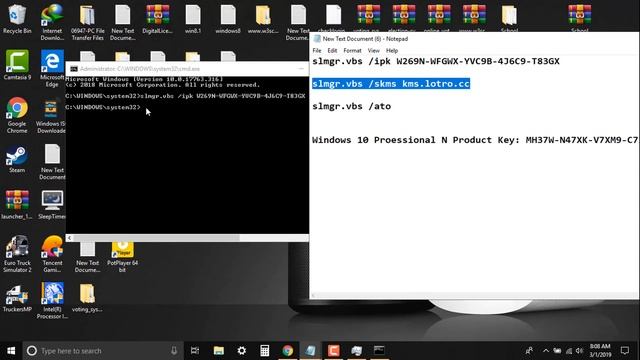
Task: Click highlighted slmgr.vbs /skms line
Action: click(x=391, y=84)
